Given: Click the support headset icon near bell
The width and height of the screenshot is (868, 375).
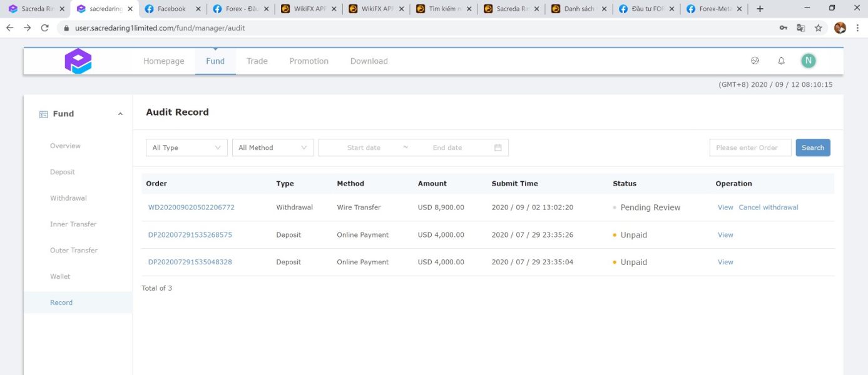Looking at the screenshot, I should pyautogui.click(x=755, y=61).
